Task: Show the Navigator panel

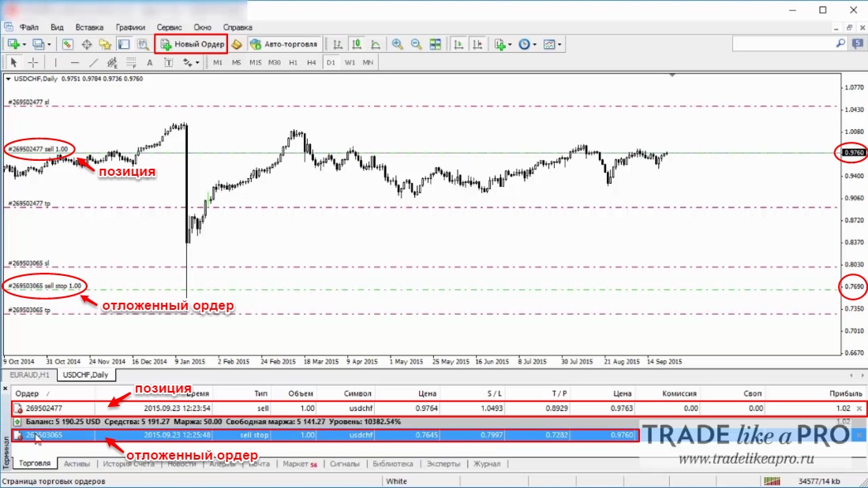Action: [x=105, y=44]
